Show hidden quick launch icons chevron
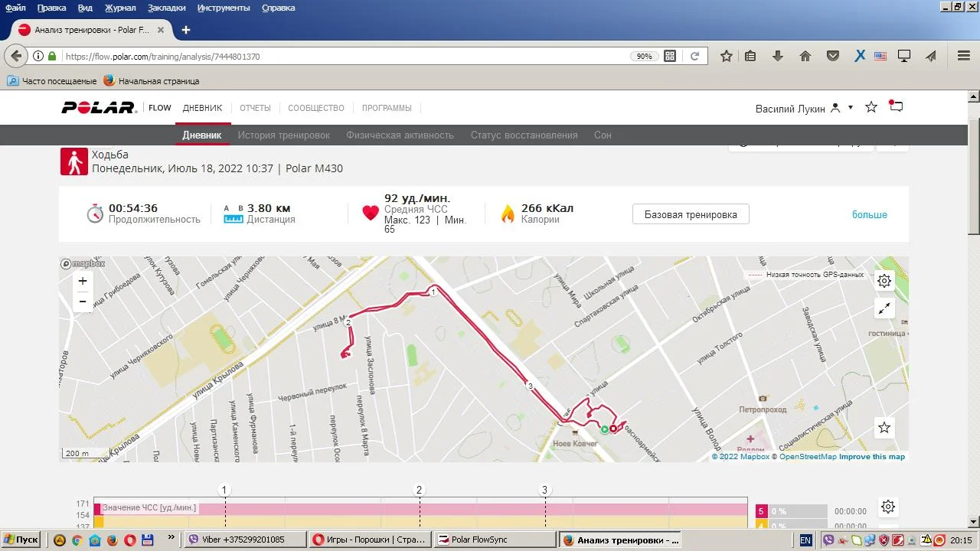 171,538
